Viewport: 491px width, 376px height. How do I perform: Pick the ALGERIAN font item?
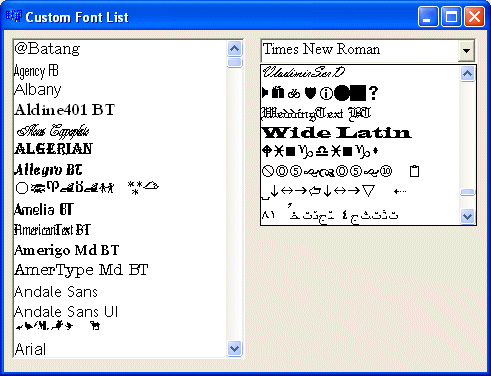tap(53, 149)
